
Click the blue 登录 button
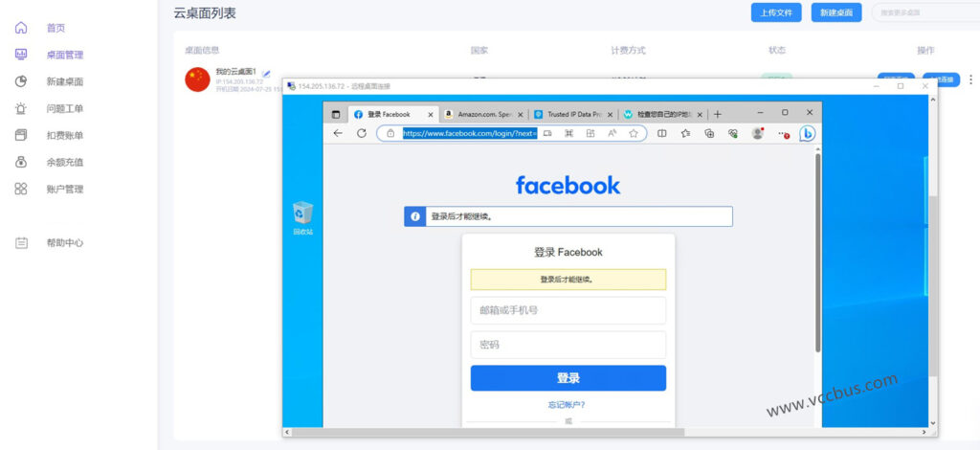point(568,378)
